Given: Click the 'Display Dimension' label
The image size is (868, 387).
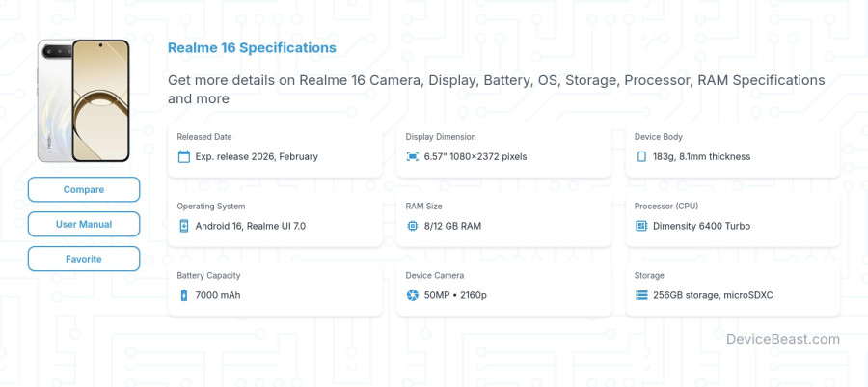Looking at the screenshot, I should pyautogui.click(x=441, y=137).
